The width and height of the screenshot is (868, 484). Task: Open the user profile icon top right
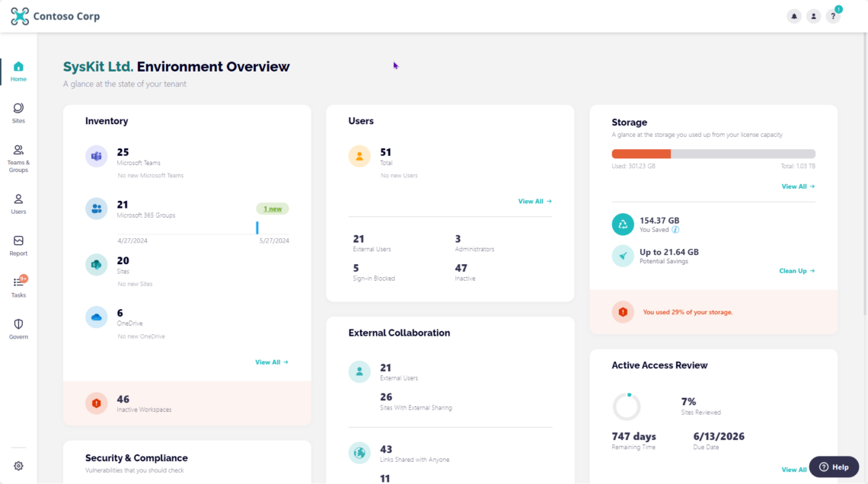pos(813,15)
